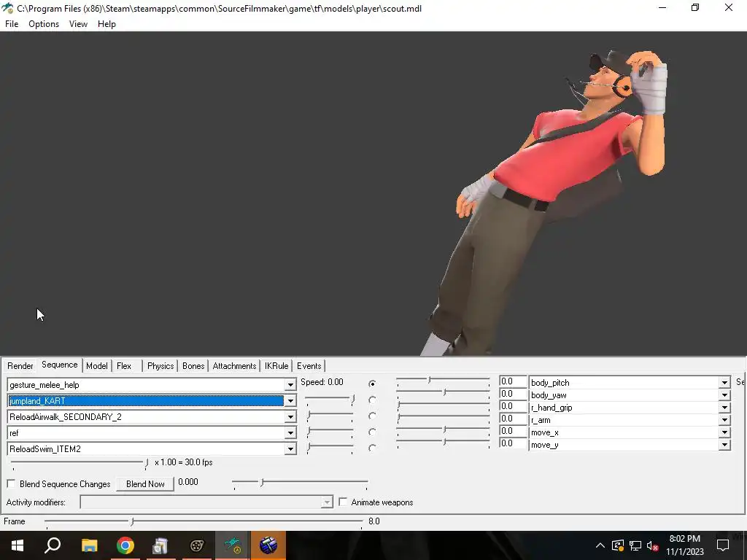The image size is (747, 560).
Task: Click the app icon in title bar
Action: 7,8
